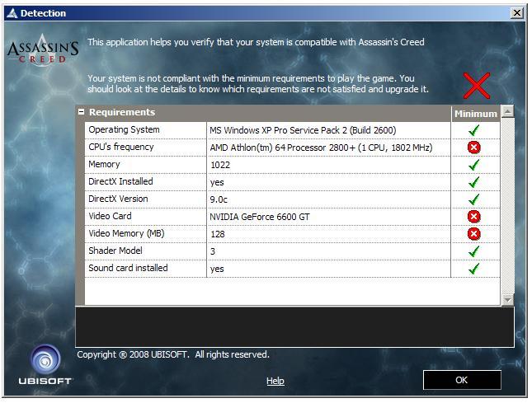Open the Help link

(x=275, y=381)
